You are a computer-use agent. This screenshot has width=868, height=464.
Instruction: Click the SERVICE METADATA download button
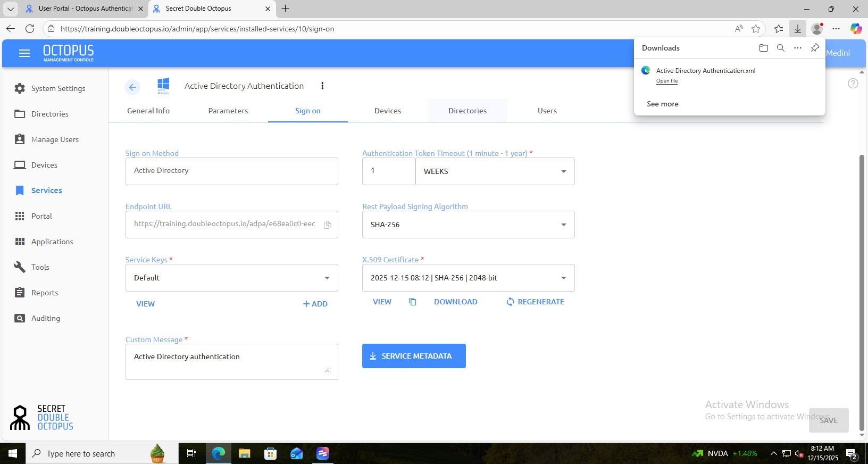(x=414, y=356)
